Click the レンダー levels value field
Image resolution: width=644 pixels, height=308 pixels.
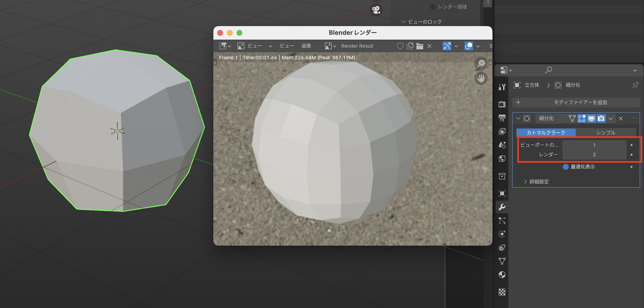pyautogui.click(x=594, y=154)
